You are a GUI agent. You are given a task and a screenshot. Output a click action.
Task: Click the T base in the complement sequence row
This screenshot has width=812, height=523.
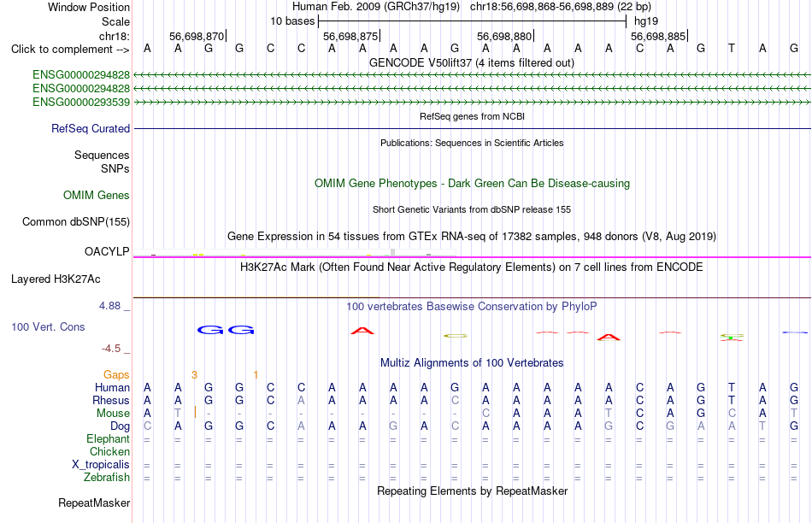pyautogui.click(x=731, y=49)
